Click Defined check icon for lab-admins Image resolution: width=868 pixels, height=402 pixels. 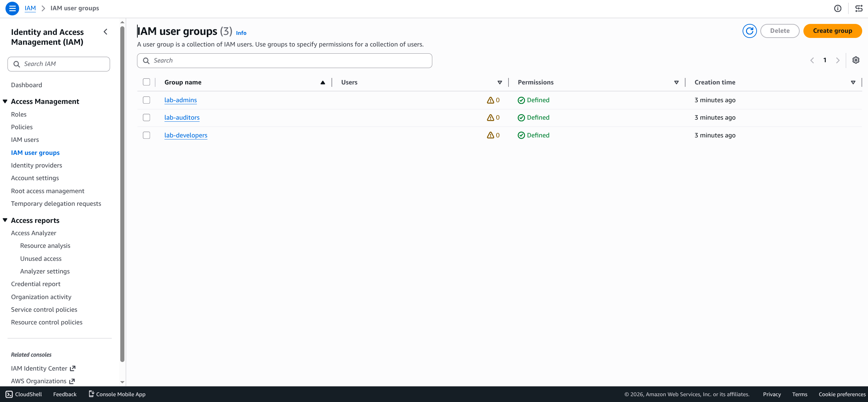click(521, 100)
